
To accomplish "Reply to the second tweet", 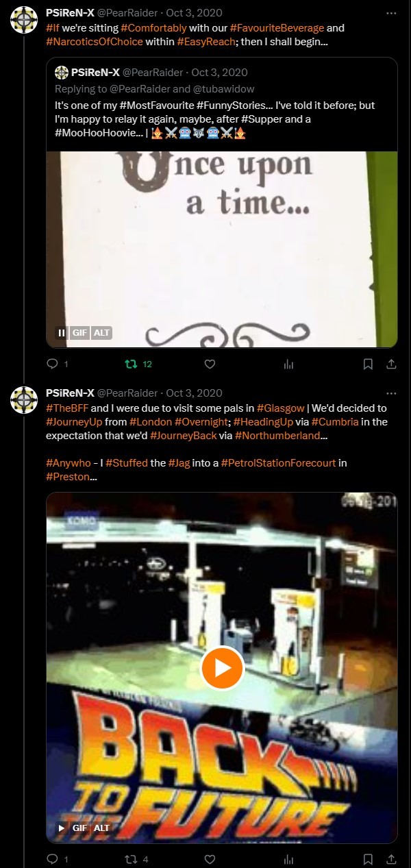I will point(53,859).
